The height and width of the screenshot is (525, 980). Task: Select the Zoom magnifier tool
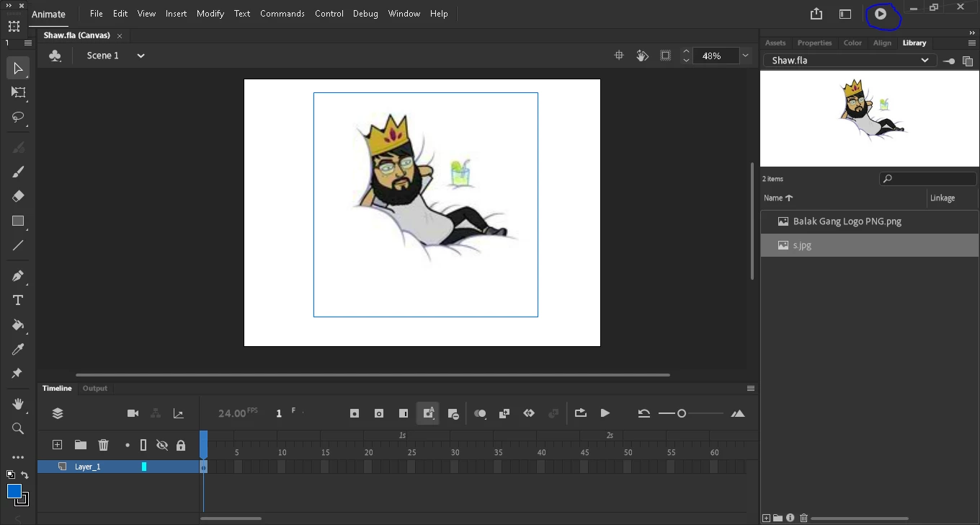[18, 428]
